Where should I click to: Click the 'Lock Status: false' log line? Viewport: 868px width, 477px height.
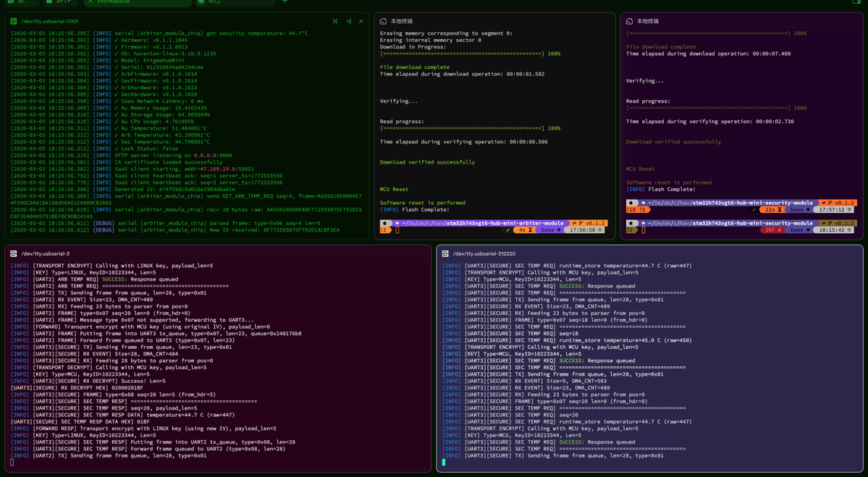[94, 148]
